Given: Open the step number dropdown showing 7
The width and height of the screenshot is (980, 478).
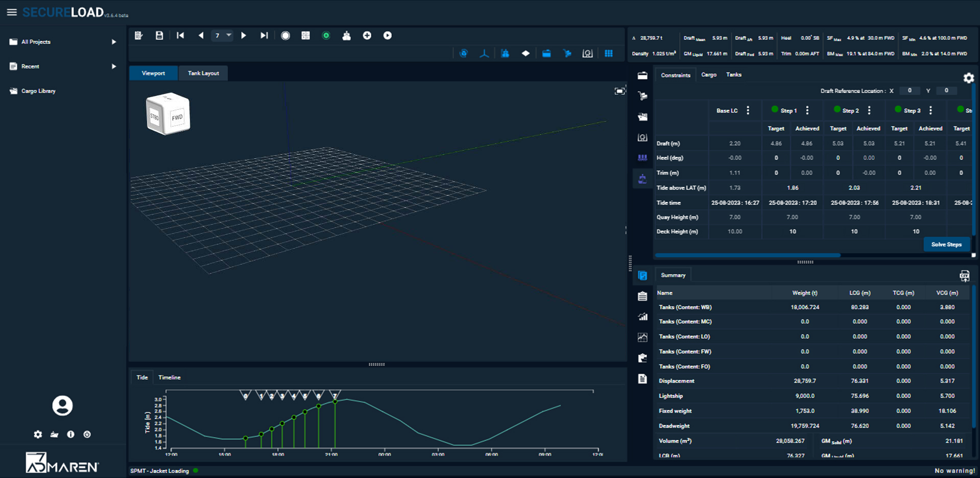Looking at the screenshot, I should pyautogui.click(x=222, y=36).
